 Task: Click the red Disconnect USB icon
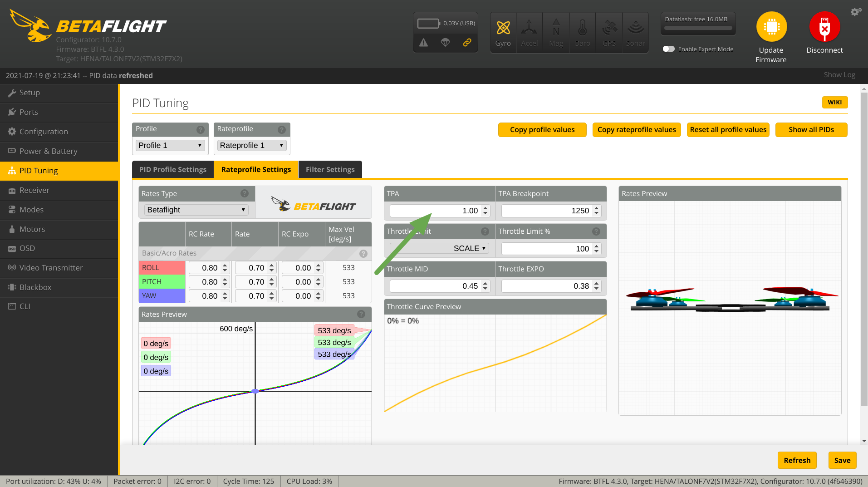click(824, 27)
